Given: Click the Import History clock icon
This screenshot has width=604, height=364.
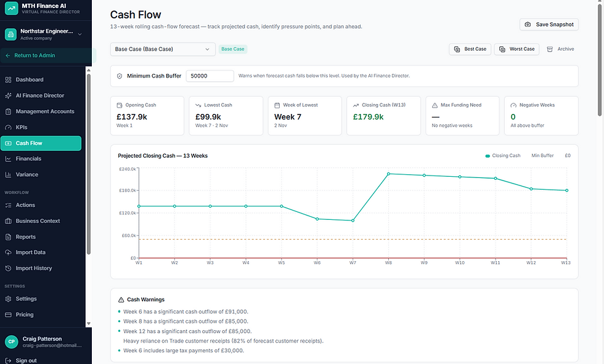Looking at the screenshot, I should [x=8, y=268].
